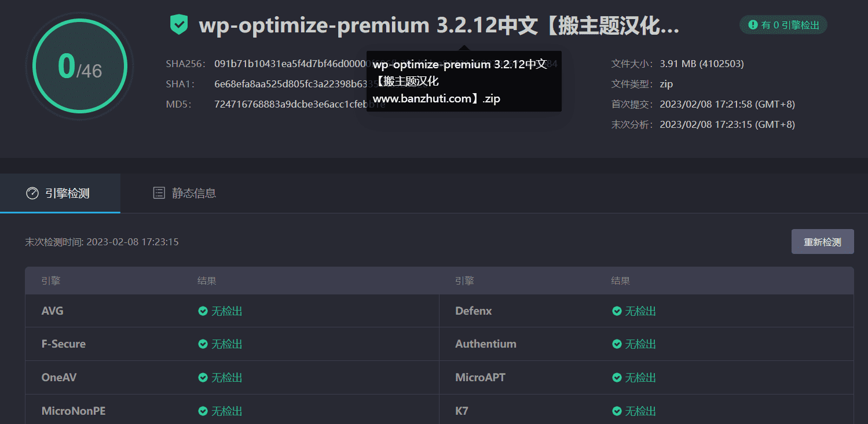Image resolution: width=868 pixels, height=424 pixels.
Task: Click the 重新检测 button
Action: (822, 242)
